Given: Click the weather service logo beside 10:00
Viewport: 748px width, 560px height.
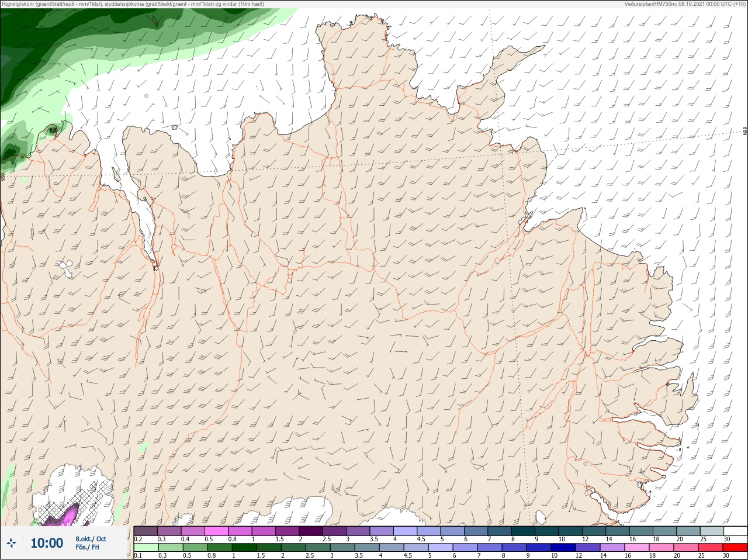Looking at the screenshot, I should coord(12,543).
